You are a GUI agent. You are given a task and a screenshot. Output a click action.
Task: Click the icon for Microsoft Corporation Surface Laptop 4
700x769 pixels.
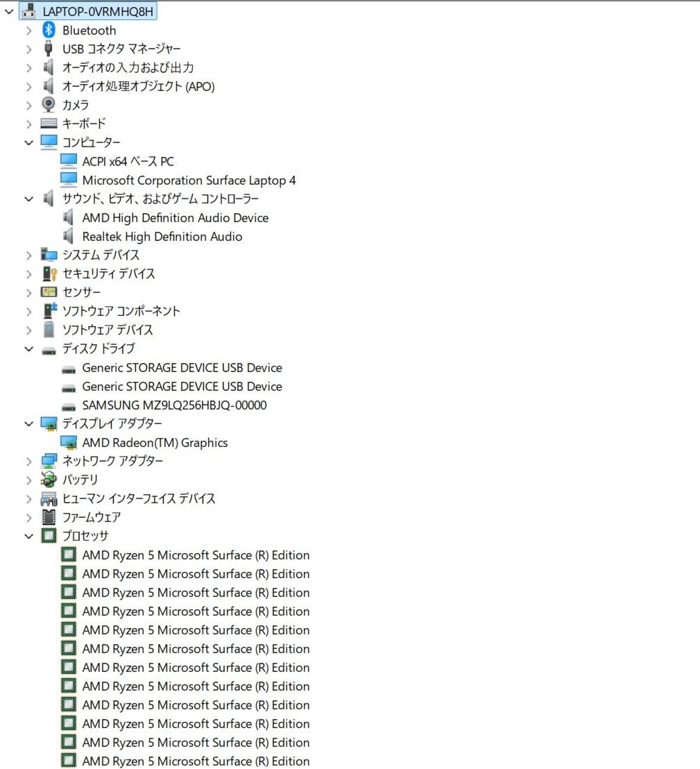tap(69, 180)
